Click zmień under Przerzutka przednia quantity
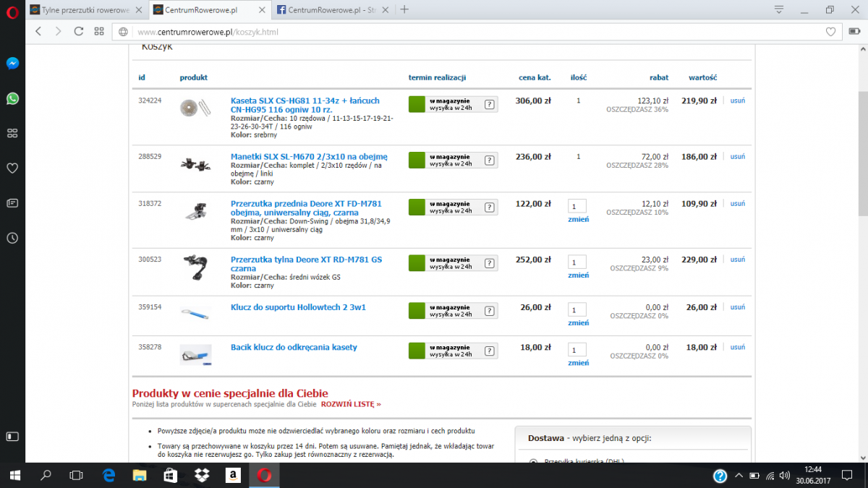The width and height of the screenshot is (868, 488). (578, 219)
